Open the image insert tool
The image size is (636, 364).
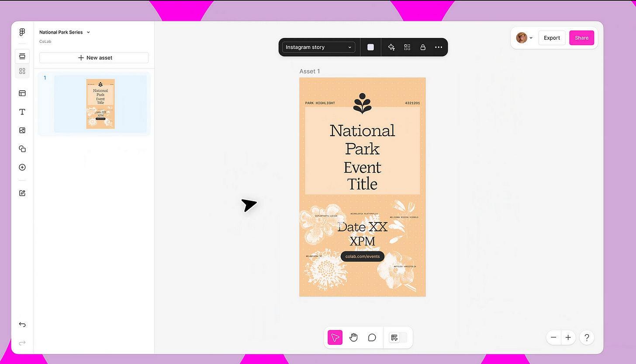[x=22, y=130]
